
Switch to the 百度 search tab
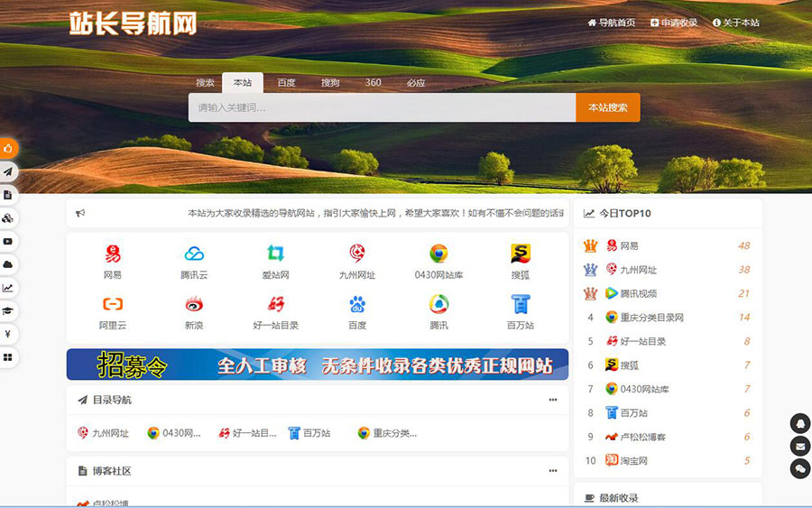pos(286,83)
